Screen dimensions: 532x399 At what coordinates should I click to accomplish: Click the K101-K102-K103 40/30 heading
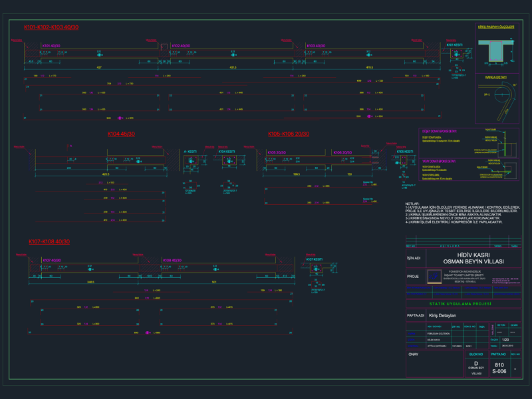[x=51, y=27]
